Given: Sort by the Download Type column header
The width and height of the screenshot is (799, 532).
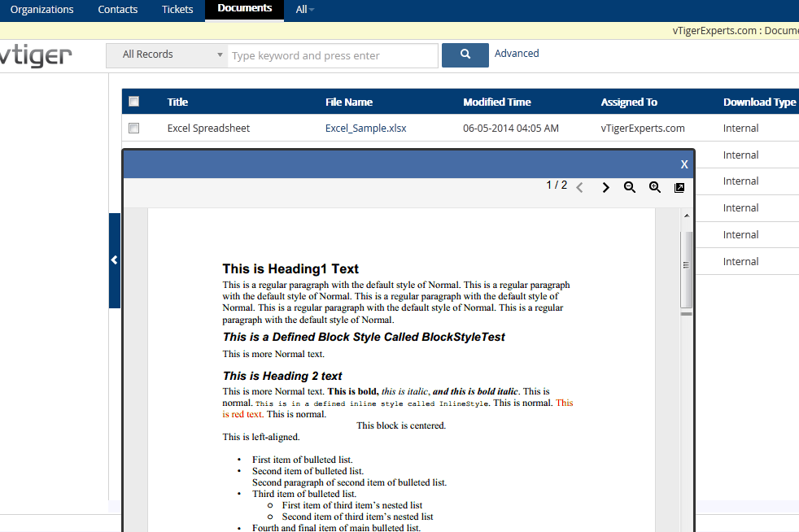Looking at the screenshot, I should pos(759,102).
